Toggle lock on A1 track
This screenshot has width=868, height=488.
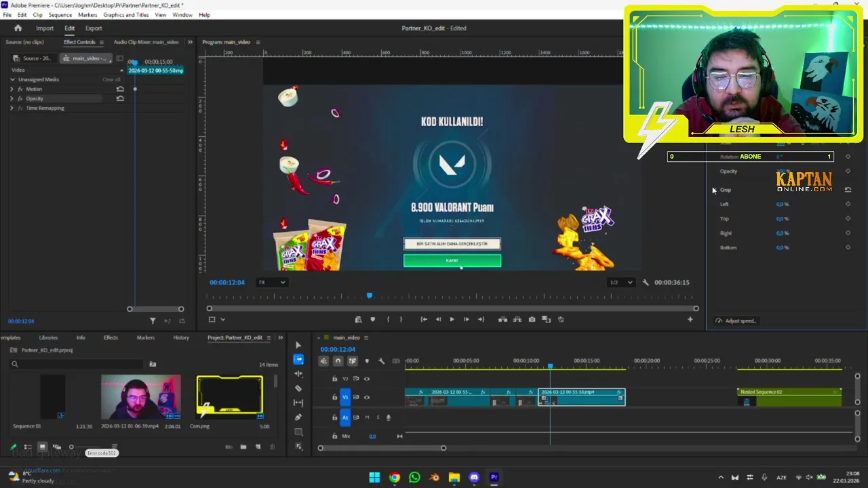[334, 418]
